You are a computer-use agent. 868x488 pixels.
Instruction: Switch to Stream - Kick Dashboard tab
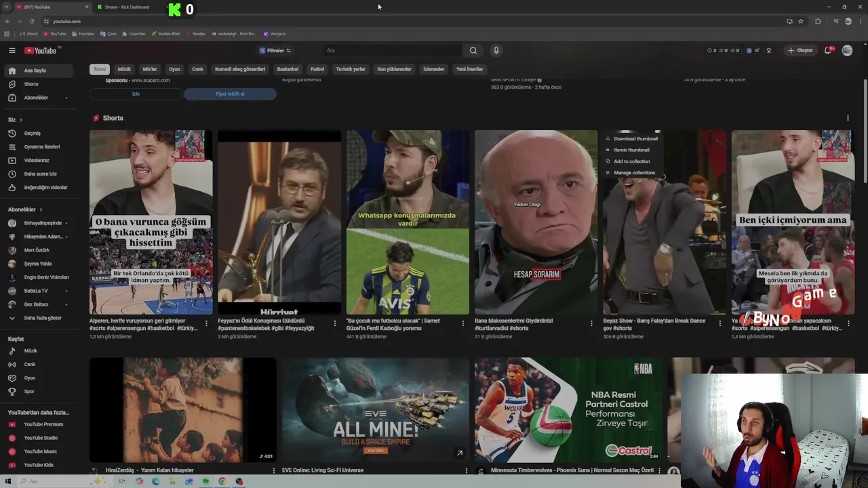pos(127,7)
